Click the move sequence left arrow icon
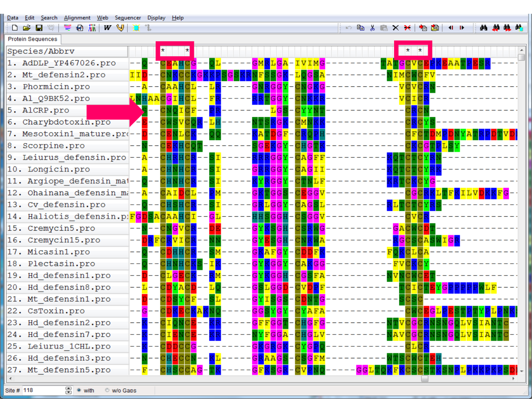Image resolution: width=532 pixels, height=399 pixels. [x=450, y=28]
